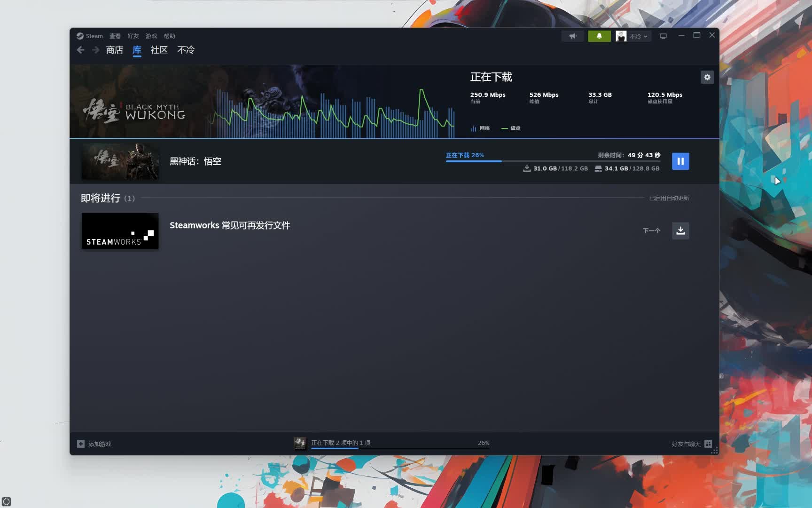Viewport: 812px width, 508px height.
Task: Minimize the Steam window
Action: (x=681, y=35)
